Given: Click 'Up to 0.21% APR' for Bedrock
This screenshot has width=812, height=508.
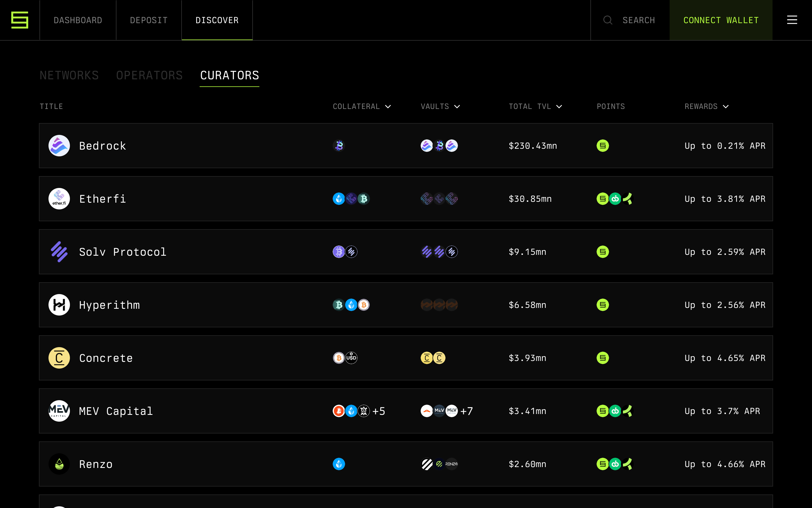Looking at the screenshot, I should tap(725, 146).
